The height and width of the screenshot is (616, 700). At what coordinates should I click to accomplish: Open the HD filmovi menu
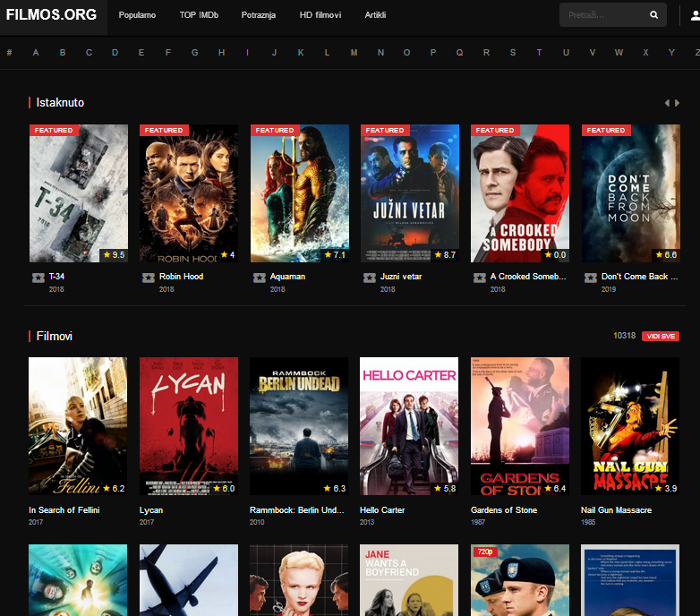pos(320,15)
